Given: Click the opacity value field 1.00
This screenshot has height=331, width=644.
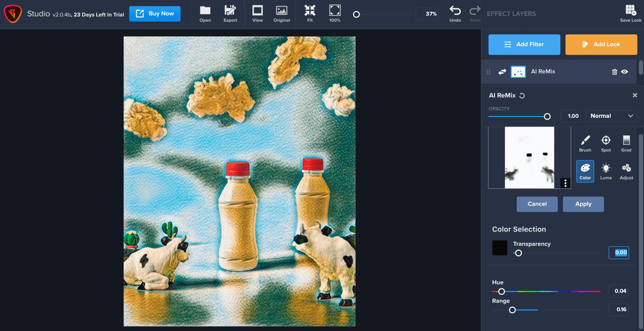Looking at the screenshot, I should tap(571, 116).
